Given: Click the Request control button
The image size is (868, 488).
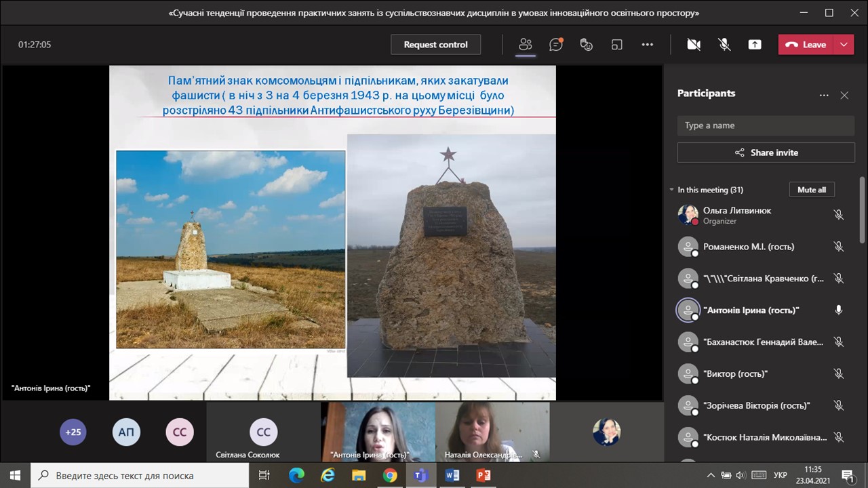Looking at the screenshot, I should (x=435, y=45).
